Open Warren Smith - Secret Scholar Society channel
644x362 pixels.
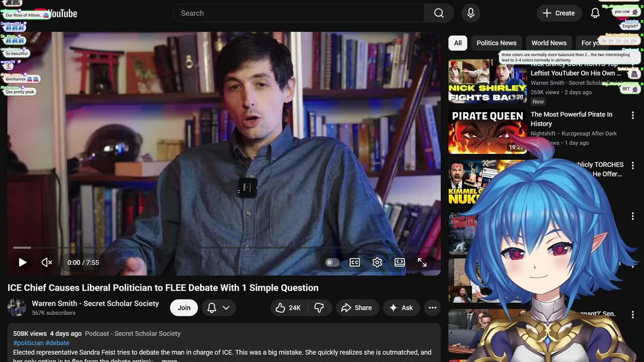(x=96, y=303)
